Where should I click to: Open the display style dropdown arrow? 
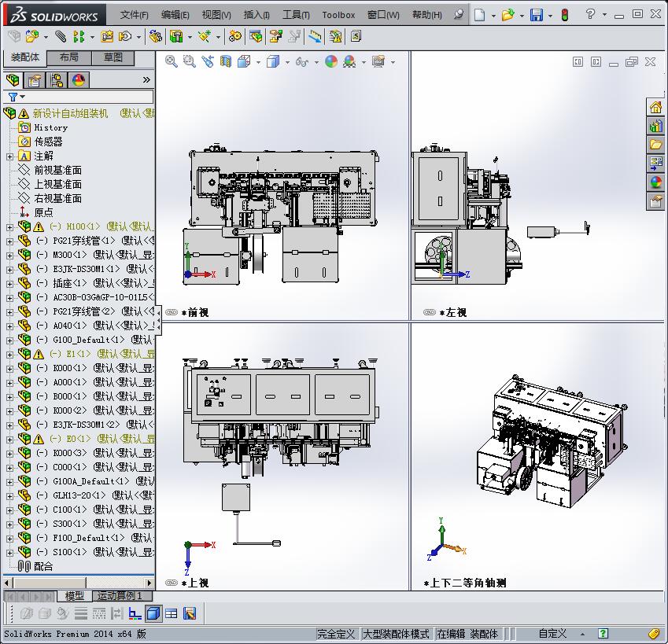[x=288, y=62]
